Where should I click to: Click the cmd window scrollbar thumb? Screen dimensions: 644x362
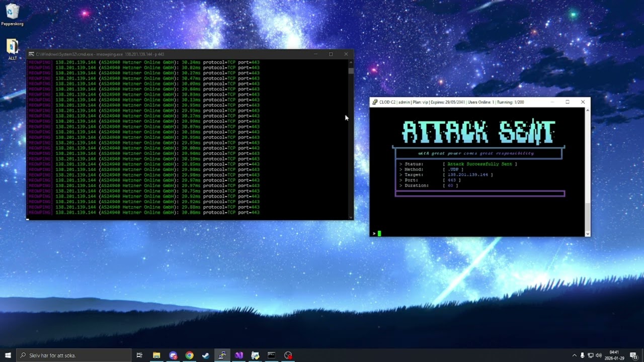[x=351, y=70]
